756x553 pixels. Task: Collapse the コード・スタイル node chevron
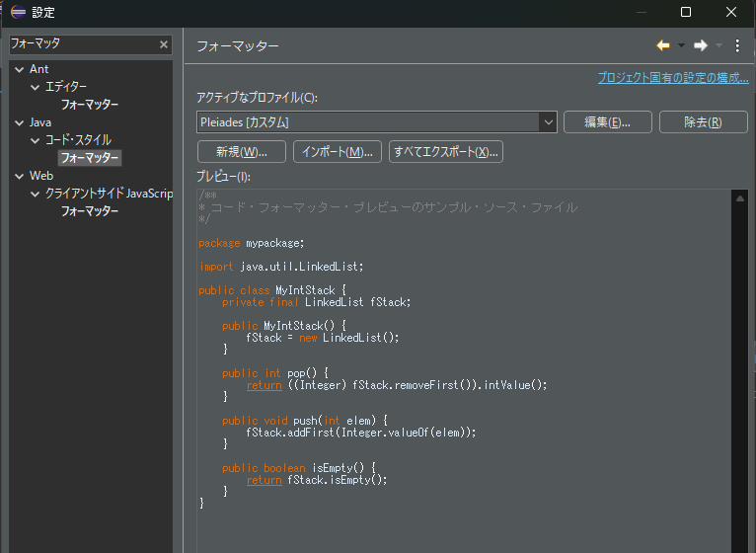[35, 140]
